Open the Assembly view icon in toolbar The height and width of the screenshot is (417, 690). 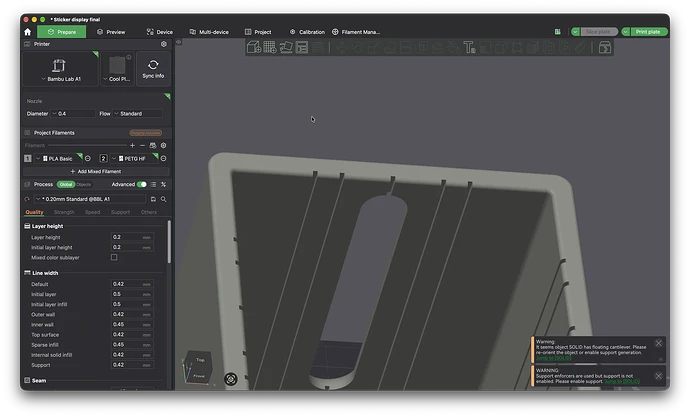(x=605, y=47)
